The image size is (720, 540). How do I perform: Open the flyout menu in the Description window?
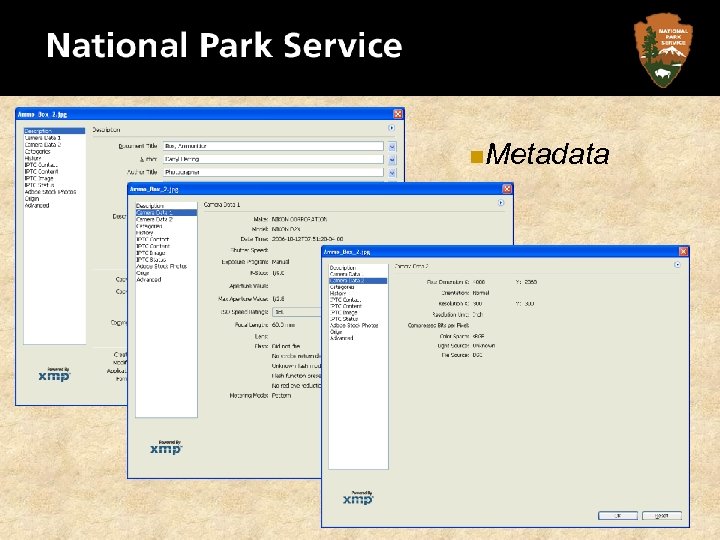click(391, 128)
